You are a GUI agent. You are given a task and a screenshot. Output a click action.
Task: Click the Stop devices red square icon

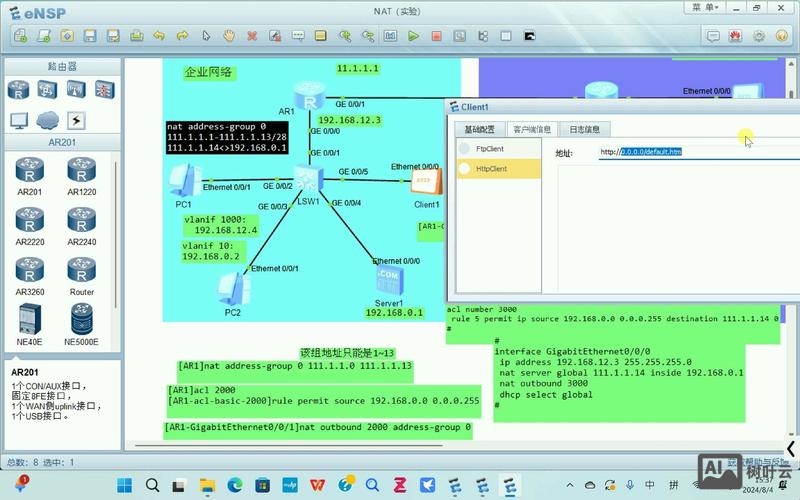click(x=436, y=36)
